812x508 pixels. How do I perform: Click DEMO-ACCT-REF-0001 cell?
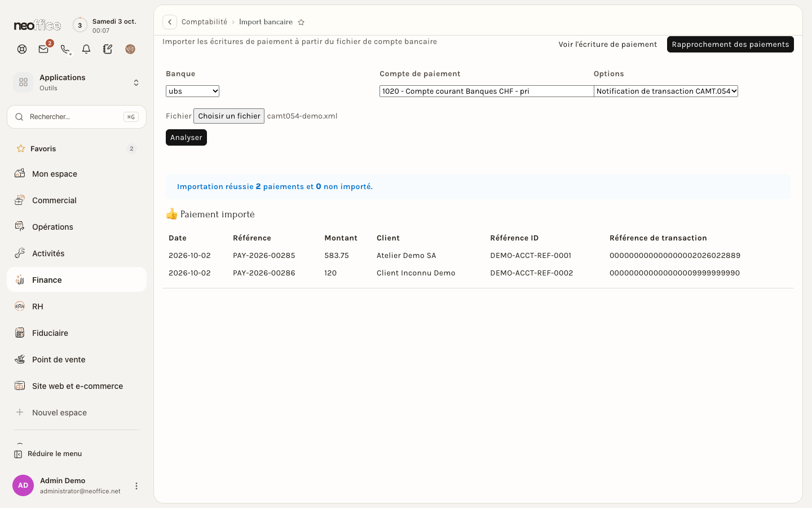(531, 256)
